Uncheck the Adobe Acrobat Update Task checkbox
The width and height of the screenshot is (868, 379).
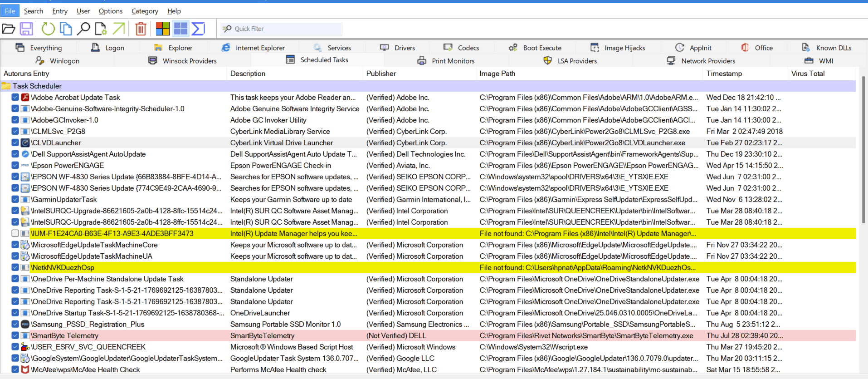click(x=15, y=97)
